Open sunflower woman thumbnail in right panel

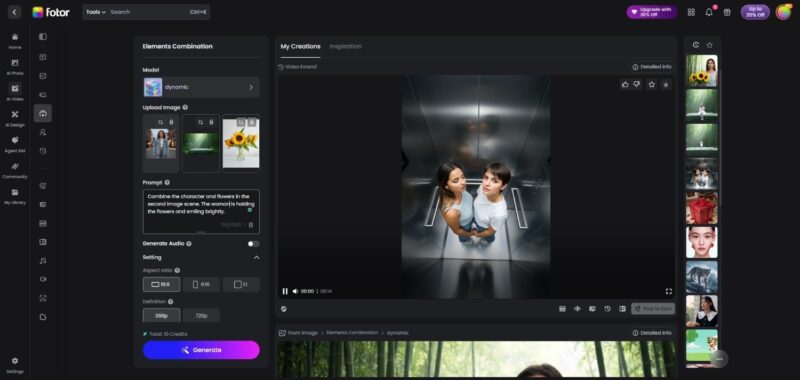coord(702,71)
